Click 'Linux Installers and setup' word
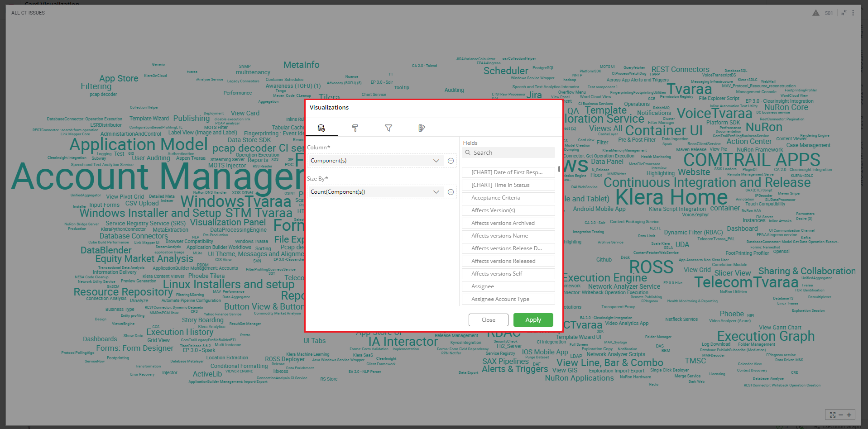 (229, 284)
